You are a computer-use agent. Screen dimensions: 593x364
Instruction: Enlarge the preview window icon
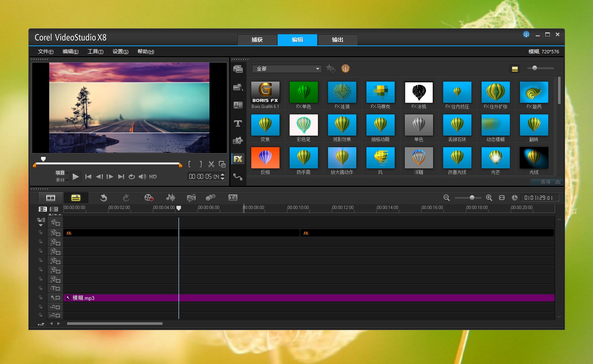pos(222,164)
